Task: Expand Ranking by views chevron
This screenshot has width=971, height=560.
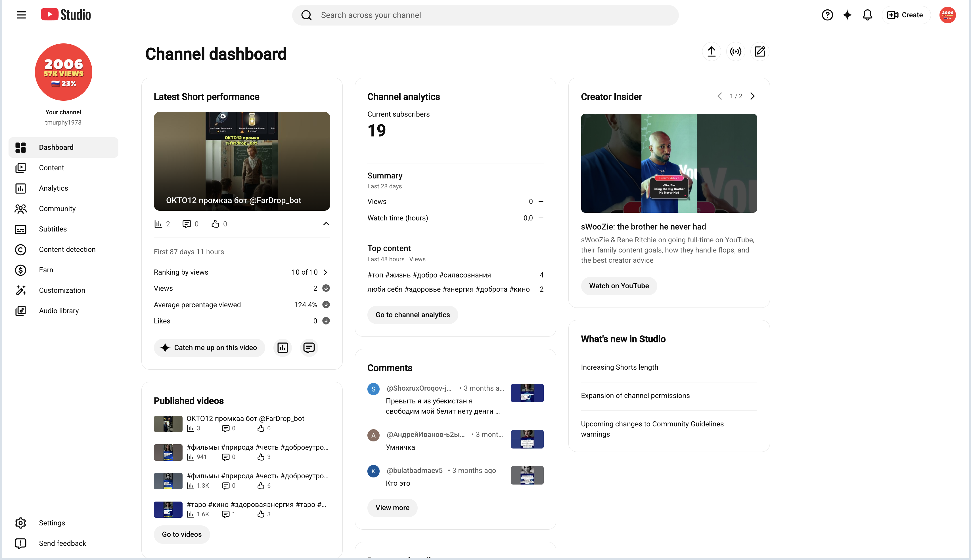Action: pos(325,272)
